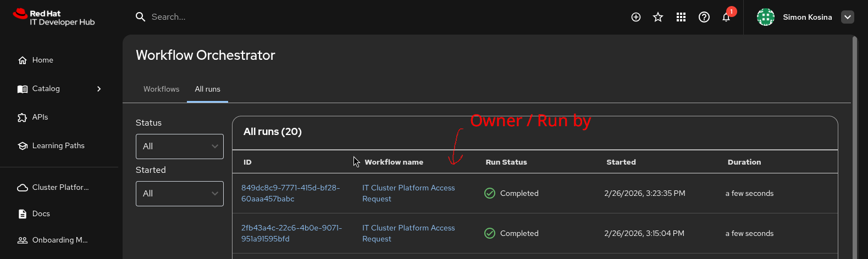Open the Status filter dropdown
868x259 pixels.
click(x=179, y=147)
